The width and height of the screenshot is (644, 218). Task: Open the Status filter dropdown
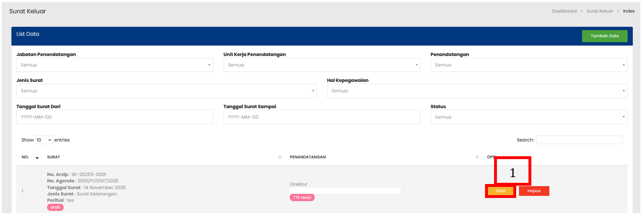click(528, 117)
